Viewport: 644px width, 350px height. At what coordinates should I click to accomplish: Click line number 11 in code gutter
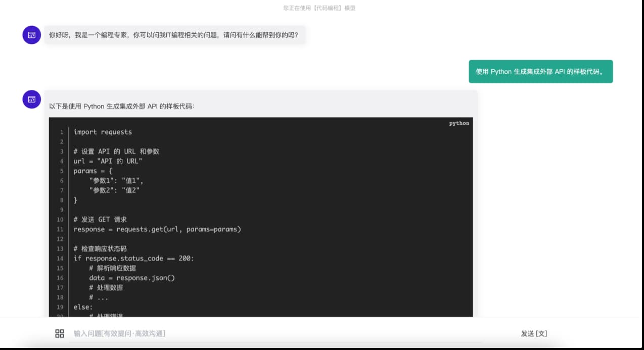pos(60,229)
